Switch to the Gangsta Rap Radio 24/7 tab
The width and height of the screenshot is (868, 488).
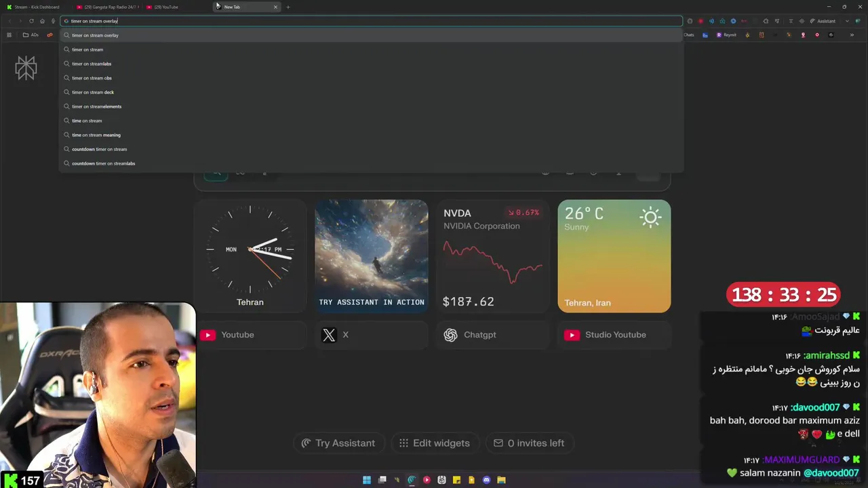point(107,7)
